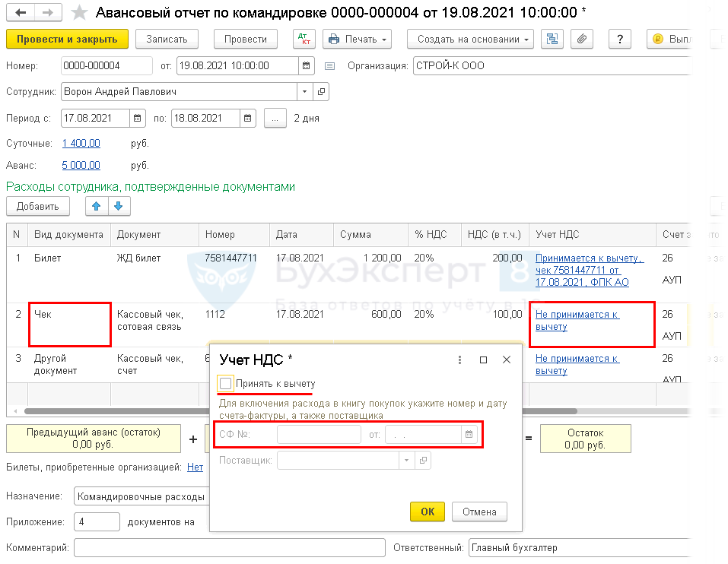Click the back navigation arrow
Screen dimensions: 728x564
21,13
